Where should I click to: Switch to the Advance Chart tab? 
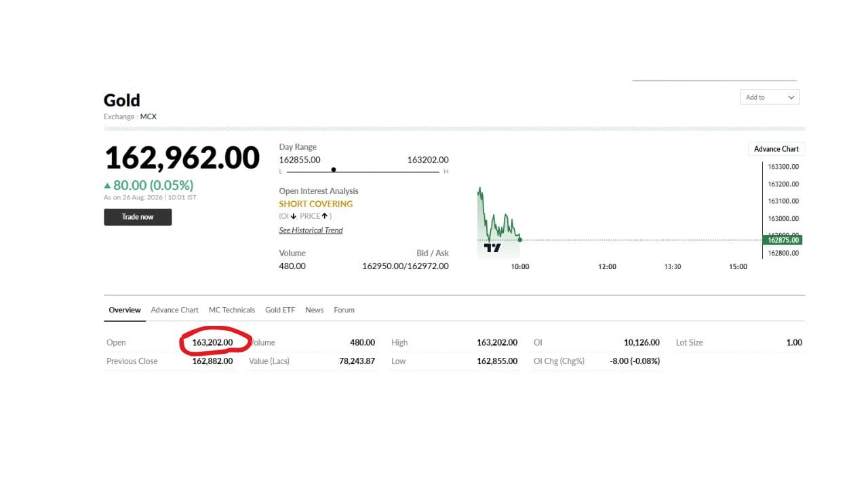tap(175, 310)
